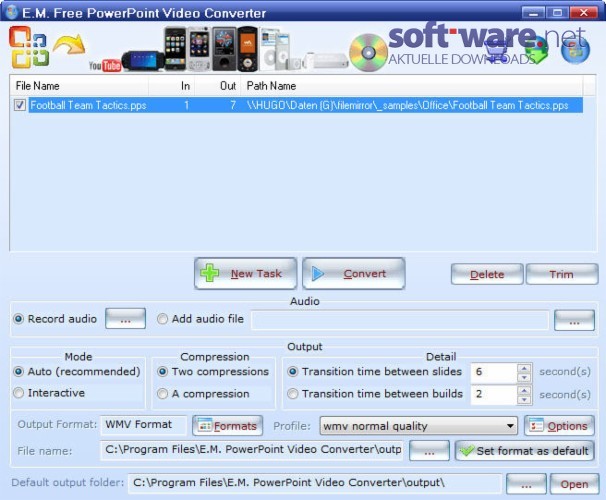Open the Profile wmv normal quality dropdown
The height and width of the screenshot is (500, 606).
pos(418,426)
